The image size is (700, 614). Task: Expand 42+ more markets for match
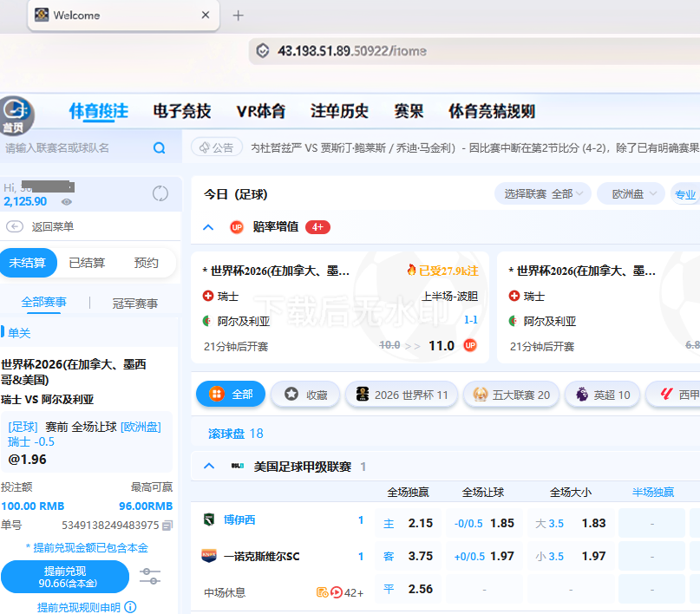[x=354, y=592]
